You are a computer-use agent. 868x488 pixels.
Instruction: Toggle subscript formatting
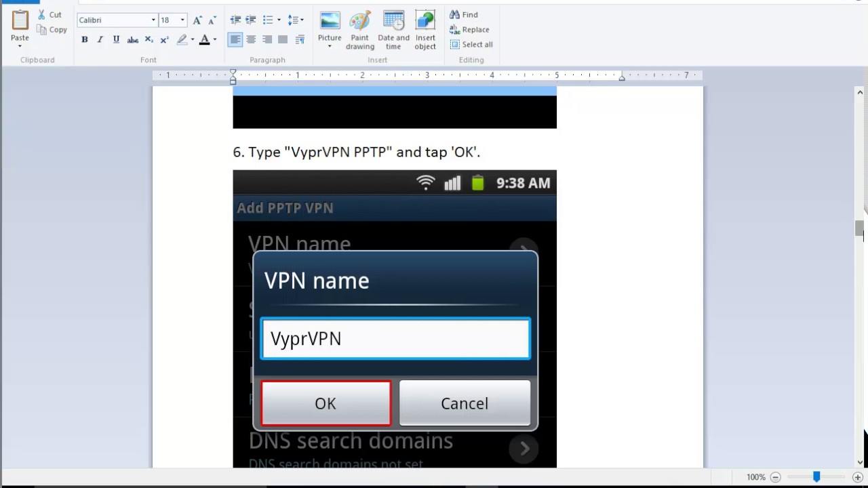pos(149,40)
